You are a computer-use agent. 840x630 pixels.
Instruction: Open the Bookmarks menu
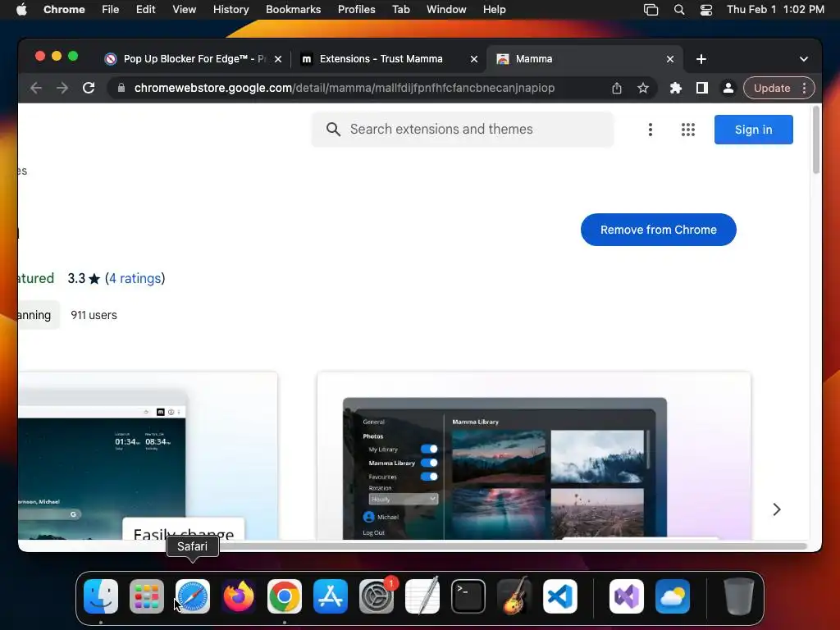pyautogui.click(x=293, y=10)
